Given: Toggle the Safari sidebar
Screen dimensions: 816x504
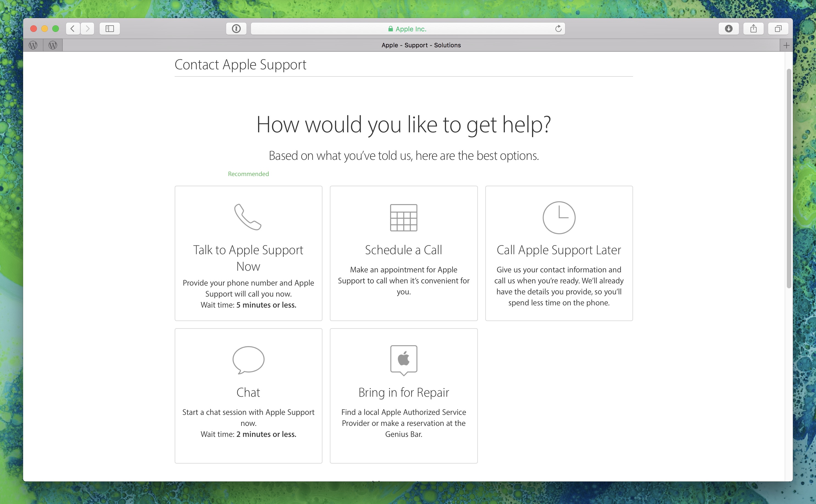Looking at the screenshot, I should coord(110,29).
